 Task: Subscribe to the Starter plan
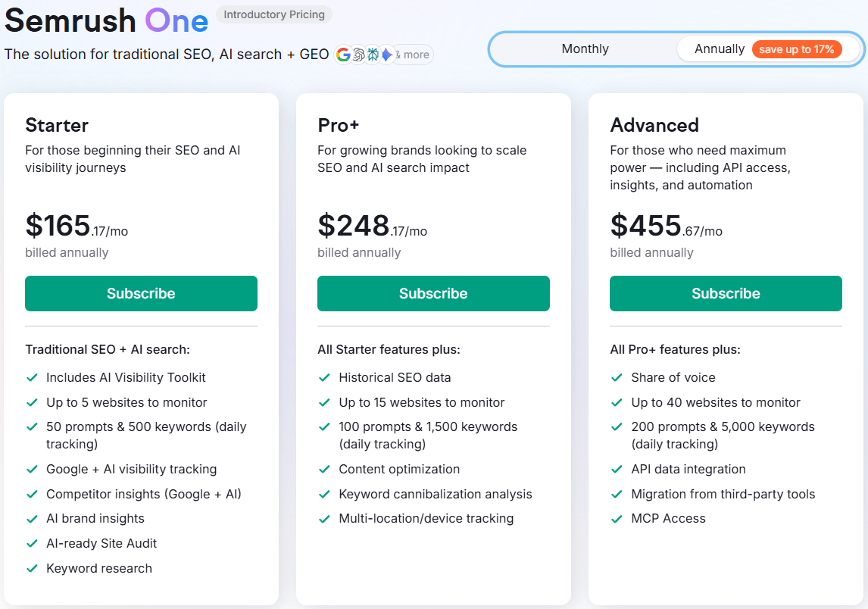[141, 293]
